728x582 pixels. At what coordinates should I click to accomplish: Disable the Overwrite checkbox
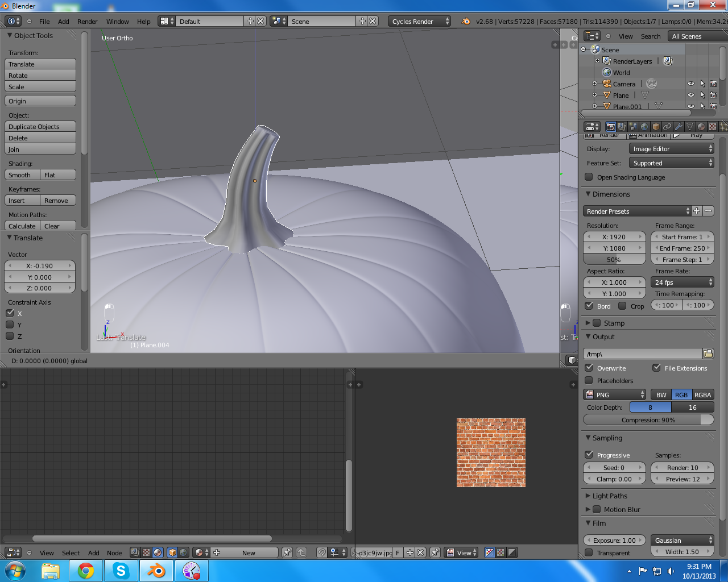click(x=589, y=368)
